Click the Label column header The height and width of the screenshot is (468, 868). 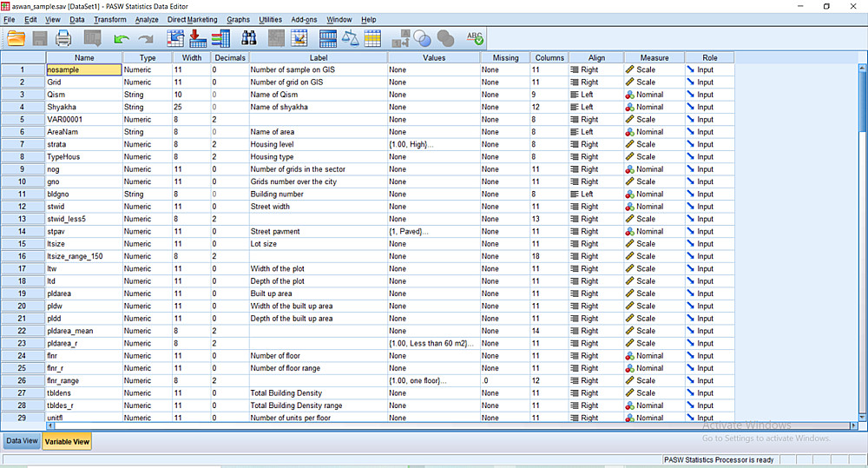pos(319,57)
